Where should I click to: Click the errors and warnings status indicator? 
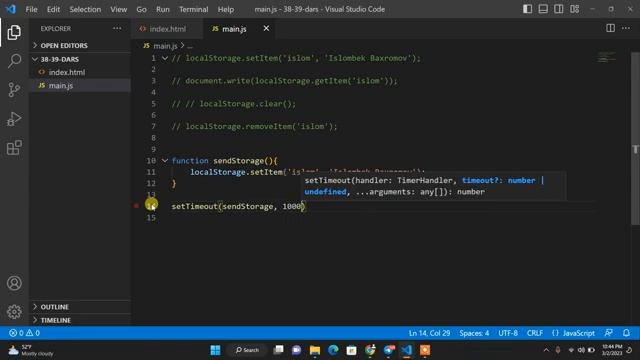[24, 333]
